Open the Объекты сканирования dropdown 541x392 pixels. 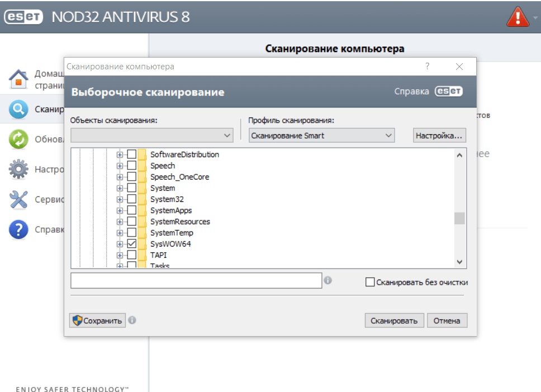coord(152,135)
